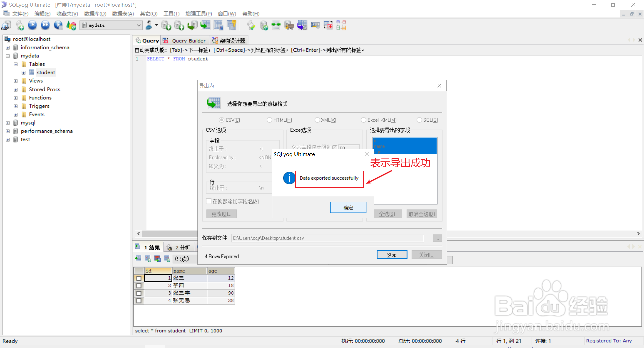Expand the Stored Procs folder node
This screenshot has height=348, width=644.
[x=16, y=90]
